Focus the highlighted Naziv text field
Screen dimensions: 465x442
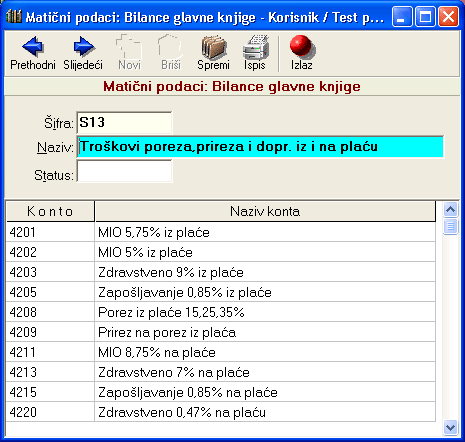pos(260,147)
